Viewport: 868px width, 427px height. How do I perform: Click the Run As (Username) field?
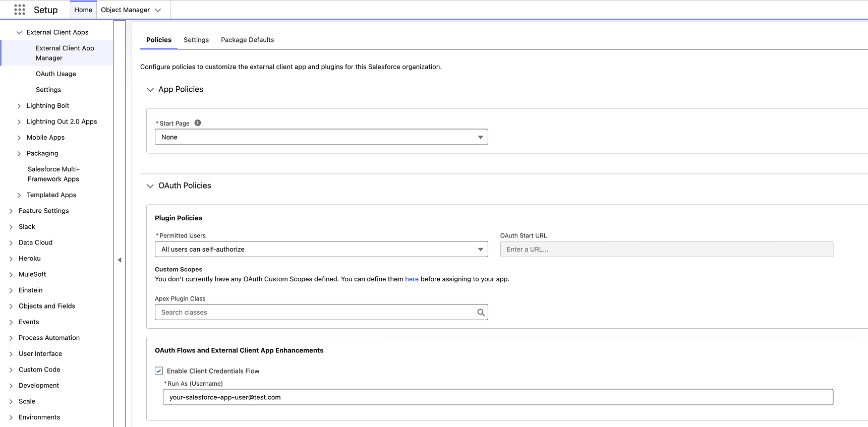tap(498, 397)
